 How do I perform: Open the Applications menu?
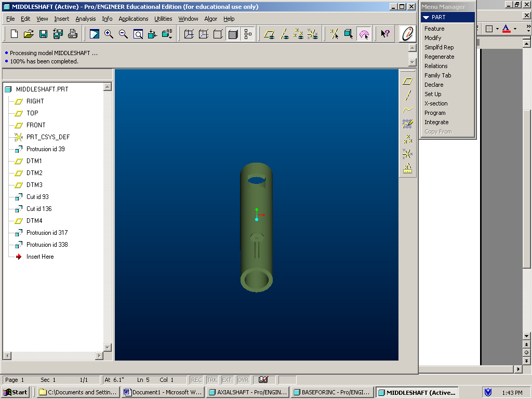click(x=134, y=19)
